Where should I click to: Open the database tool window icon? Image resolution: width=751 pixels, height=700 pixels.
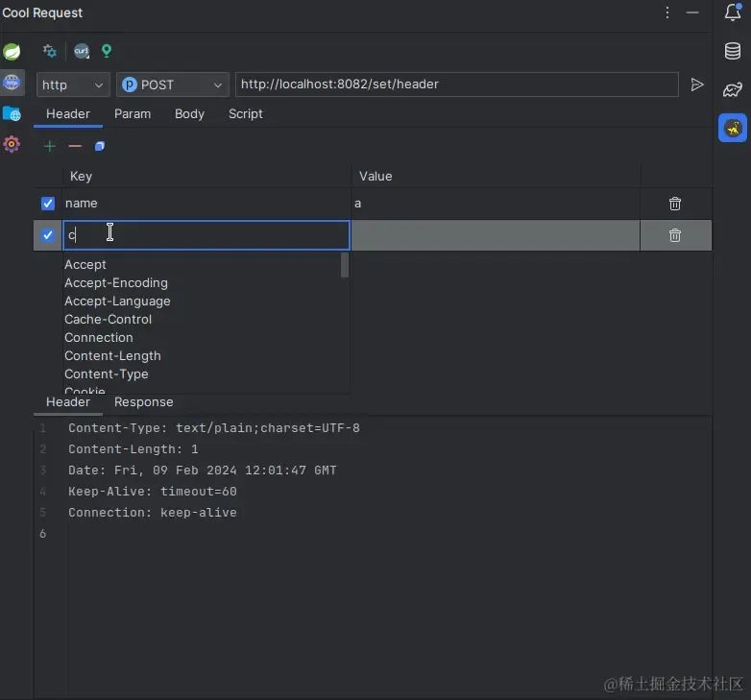click(733, 51)
